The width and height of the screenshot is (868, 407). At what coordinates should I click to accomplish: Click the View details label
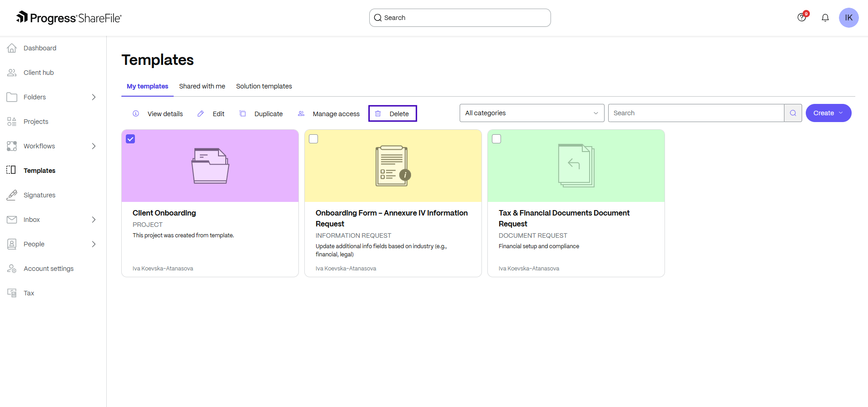pyautogui.click(x=165, y=114)
